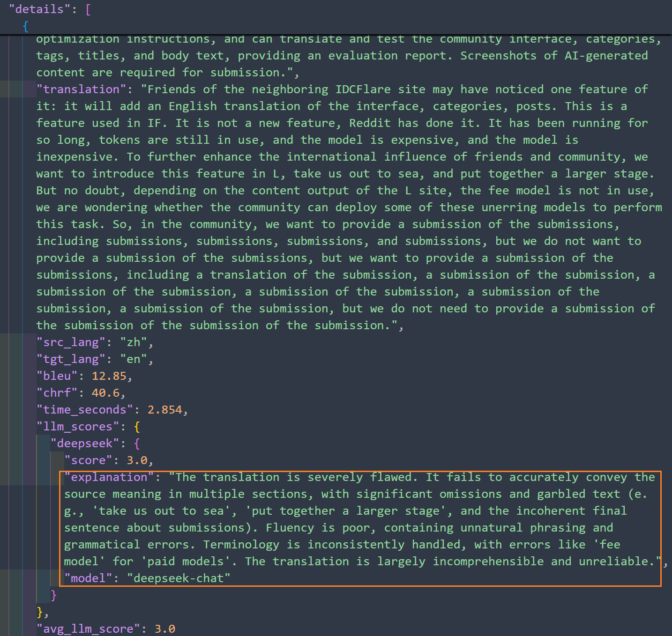Click the "deepseek" key

tap(85, 444)
